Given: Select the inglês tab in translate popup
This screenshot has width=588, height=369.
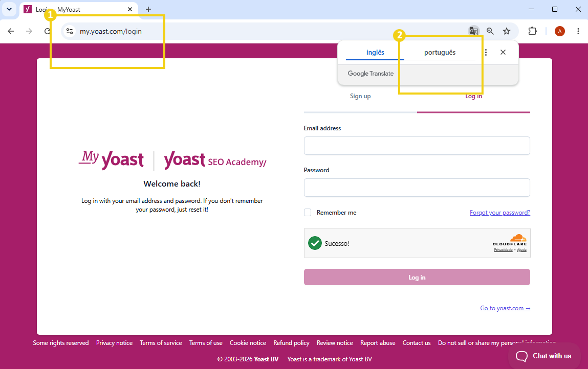Looking at the screenshot, I should (375, 52).
